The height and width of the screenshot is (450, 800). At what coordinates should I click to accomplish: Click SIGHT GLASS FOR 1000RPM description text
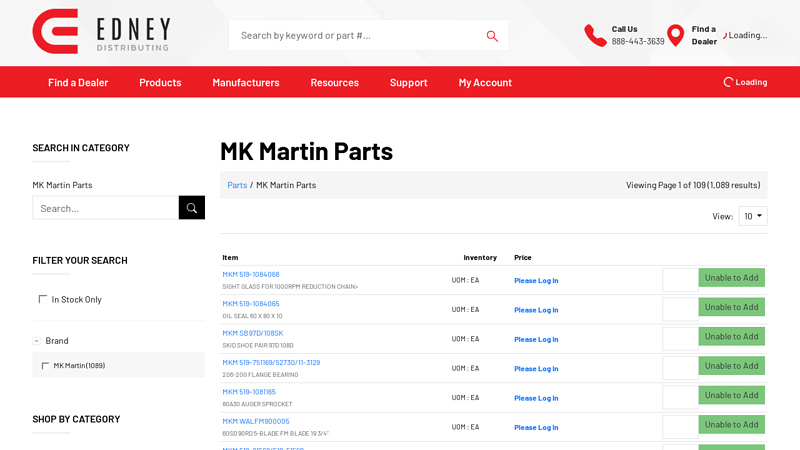click(290, 287)
